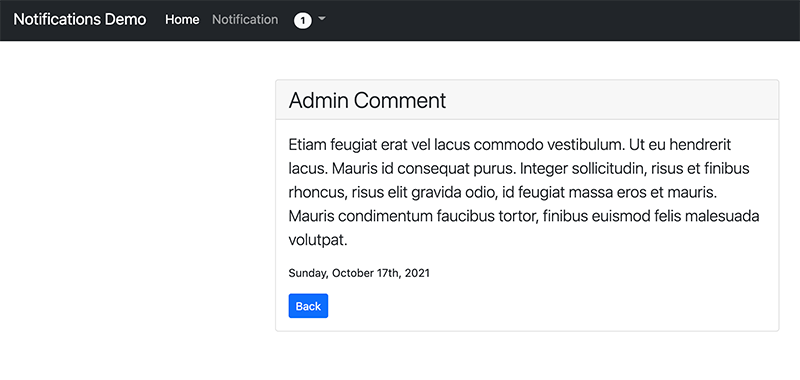This screenshot has height=380, width=800.
Task: Click empty dark navbar area right of caret
Action: click(x=561, y=20)
